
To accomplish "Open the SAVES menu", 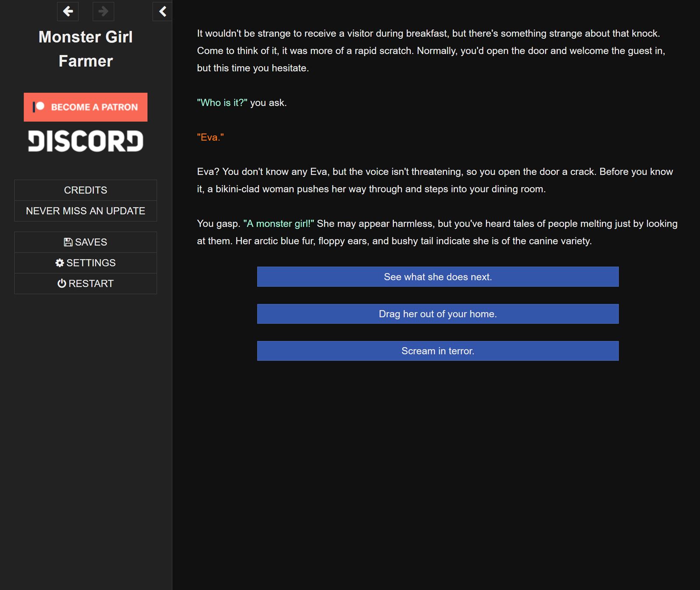I will (85, 241).
